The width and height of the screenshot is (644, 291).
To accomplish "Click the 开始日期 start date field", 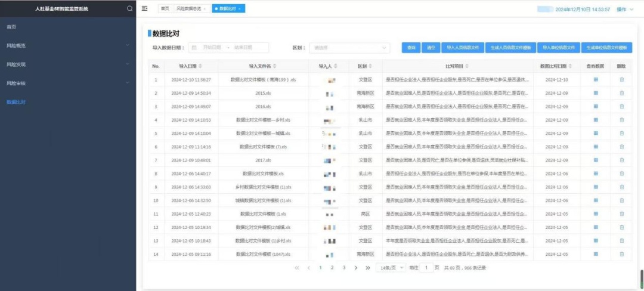I will (212, 48).
